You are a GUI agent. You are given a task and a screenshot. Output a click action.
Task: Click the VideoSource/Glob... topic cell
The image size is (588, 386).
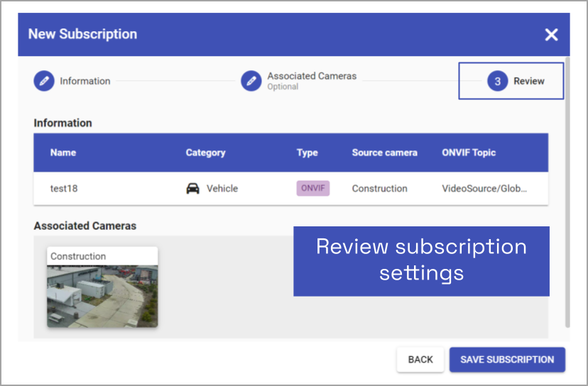click(x=484, y=188)
